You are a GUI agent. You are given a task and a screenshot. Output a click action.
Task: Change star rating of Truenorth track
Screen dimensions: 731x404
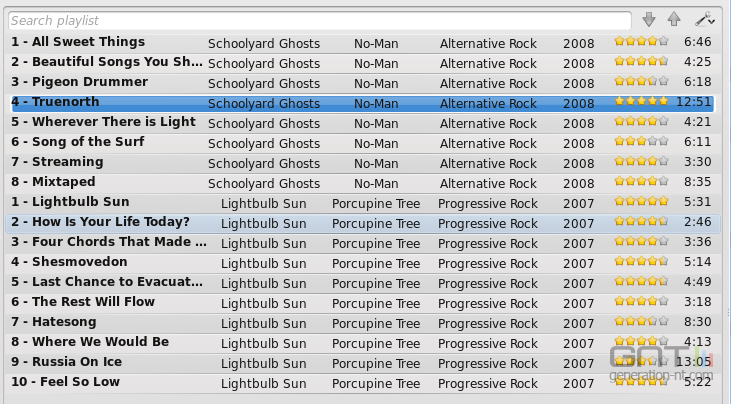[641, 102]
